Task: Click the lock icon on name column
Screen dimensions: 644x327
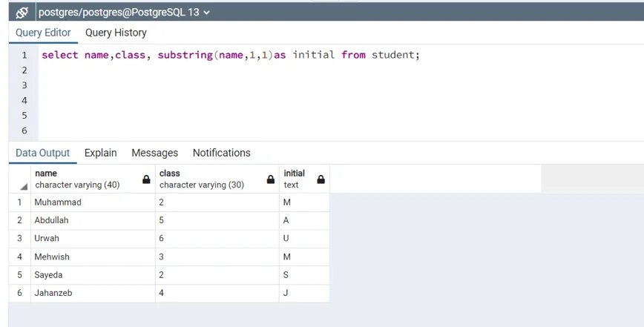Action: click(x=146, y=179)
